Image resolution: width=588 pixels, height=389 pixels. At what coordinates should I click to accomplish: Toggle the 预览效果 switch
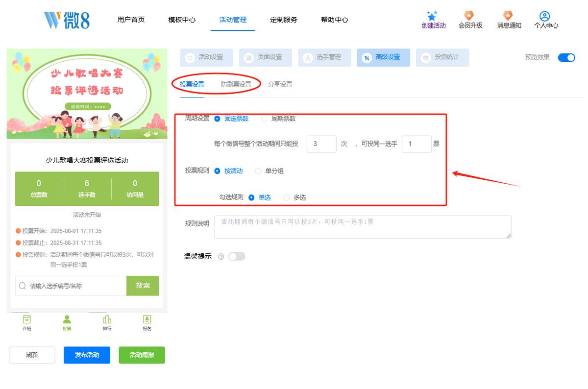tap(566, 57)
